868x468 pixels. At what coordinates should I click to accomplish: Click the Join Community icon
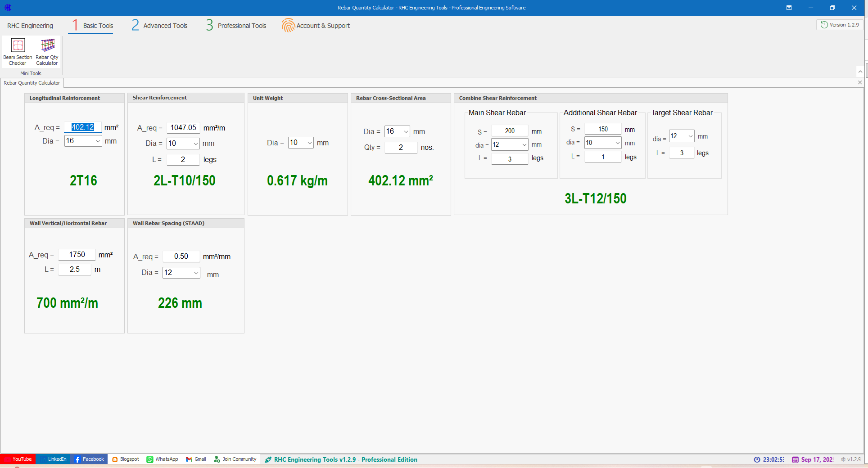coord(217,459)
